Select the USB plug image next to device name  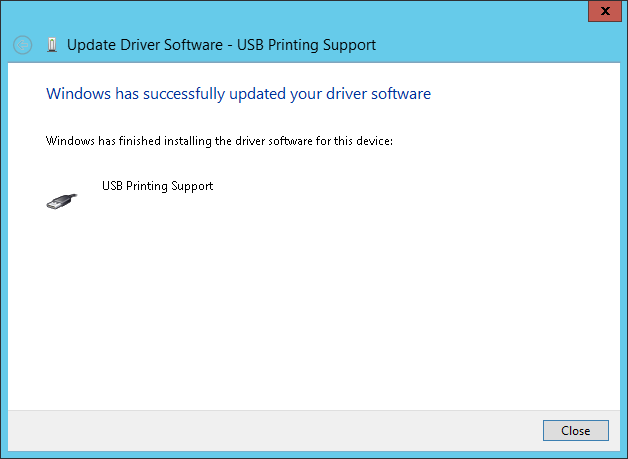[x=61, y=199]
